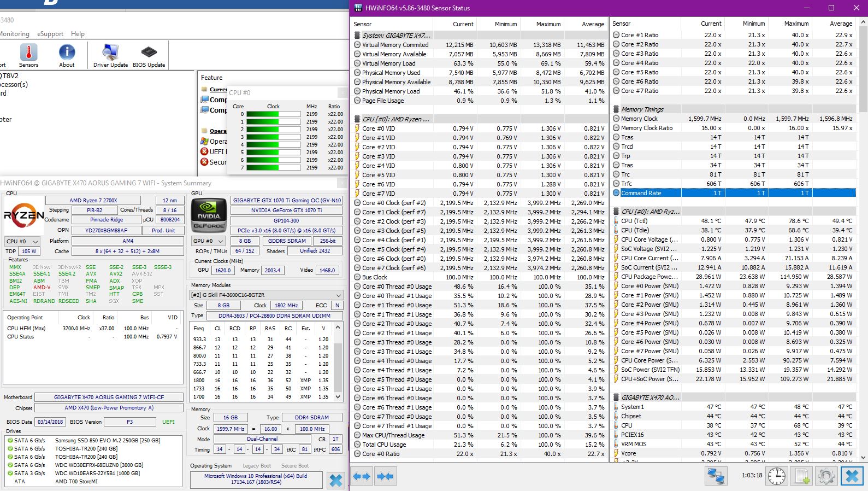The height and width of the screenshot is (491, 868).
Task: Select Core #1 Ratio row
Action: [x=733, y=35]
